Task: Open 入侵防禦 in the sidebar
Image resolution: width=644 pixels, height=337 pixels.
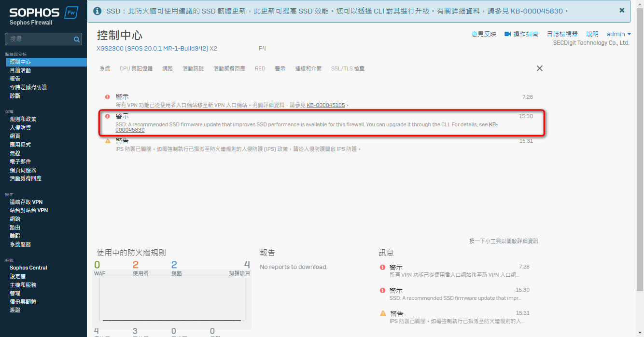Action: [x=20, y=128]
